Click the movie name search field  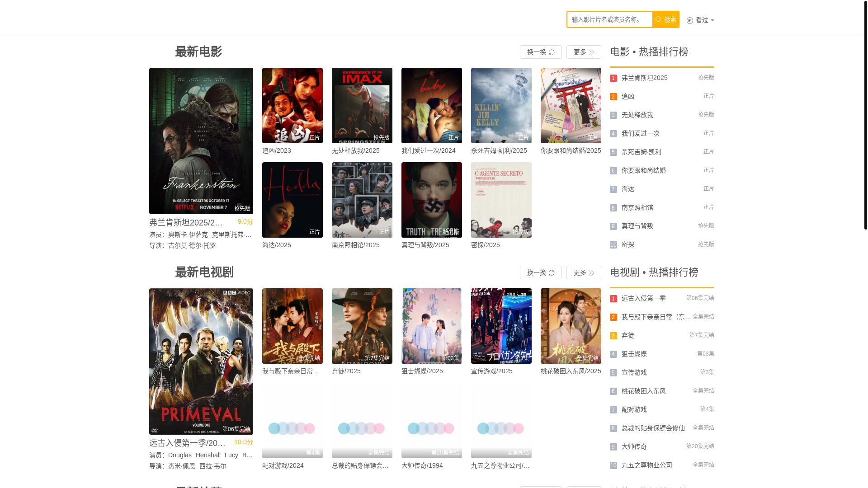609,19
